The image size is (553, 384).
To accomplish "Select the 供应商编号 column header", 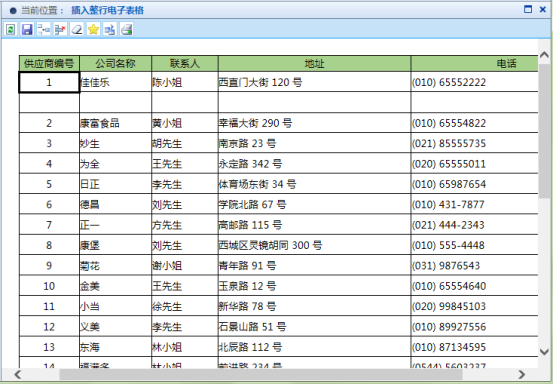I will [49, 64].
